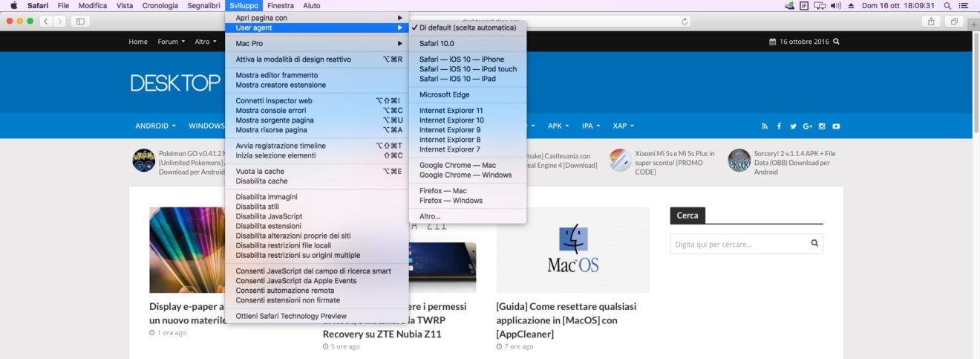Image resolution: width=980 pixels, height=359 pixels.
Task: Open the MacOS article thumbnail image
Action: [572, 250]
